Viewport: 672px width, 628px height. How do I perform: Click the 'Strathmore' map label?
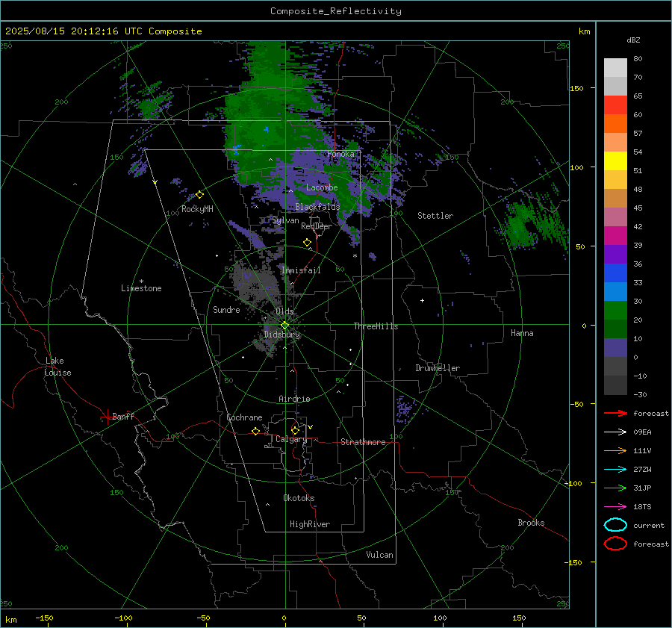[x=363, y=442]
